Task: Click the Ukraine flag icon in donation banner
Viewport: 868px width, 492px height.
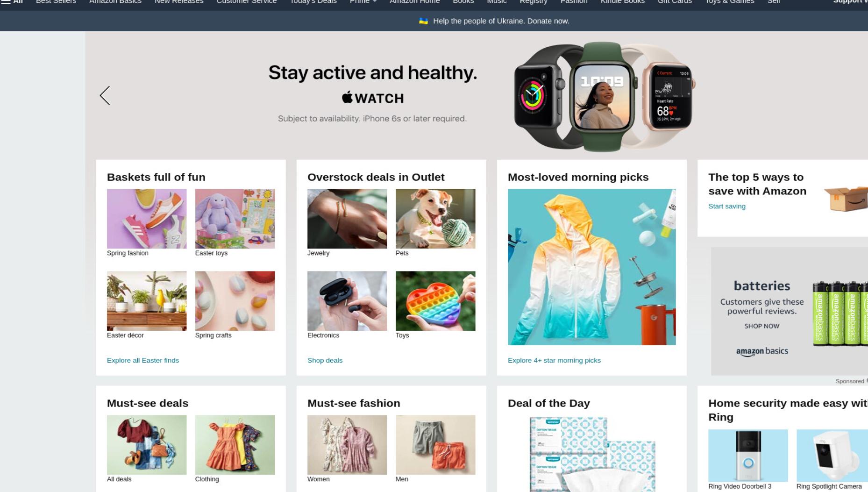Action: point(423,21)
